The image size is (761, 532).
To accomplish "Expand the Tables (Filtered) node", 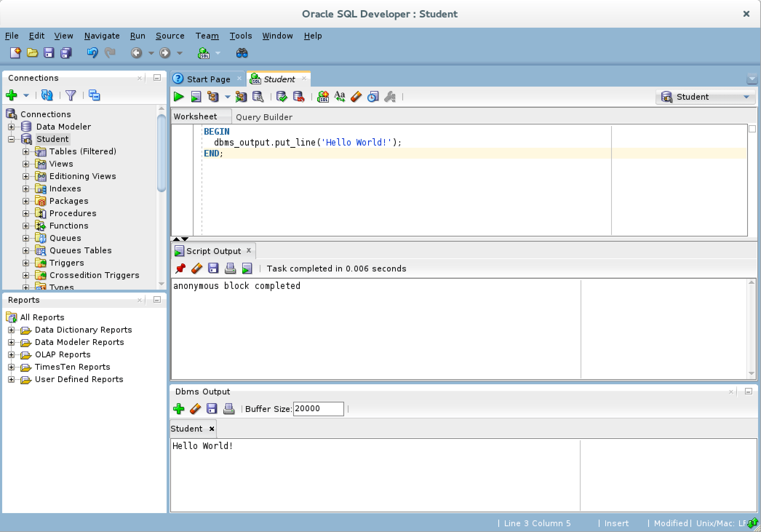I will point(25,151).
